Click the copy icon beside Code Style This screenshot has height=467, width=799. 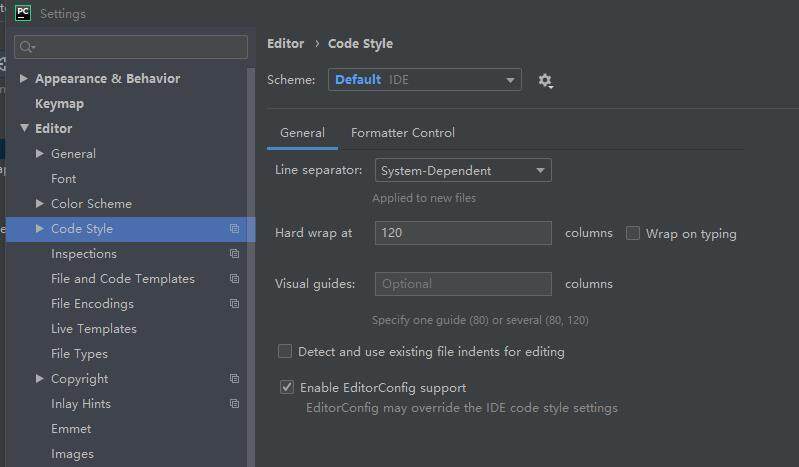coord(234,229)
